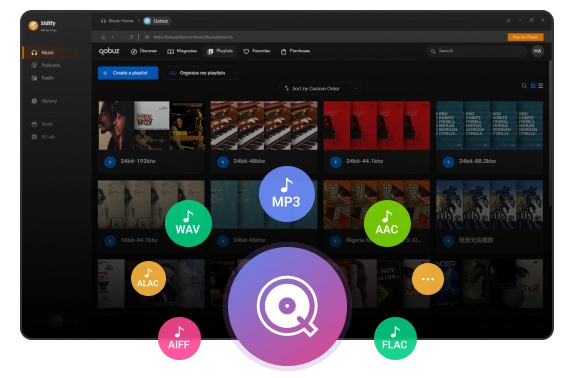
Task: Open the 24bit-48khz playlist cover
Action: tap(264, 125)
